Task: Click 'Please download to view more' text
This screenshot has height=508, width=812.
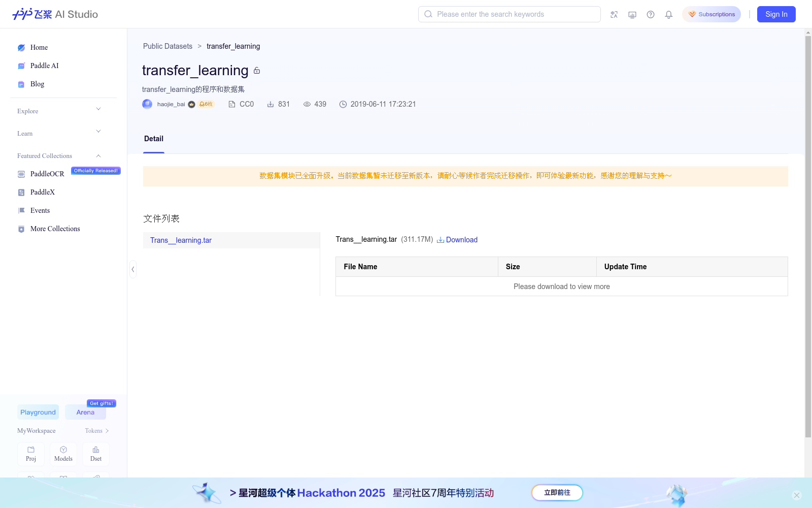Action: (x=562, y=287)
